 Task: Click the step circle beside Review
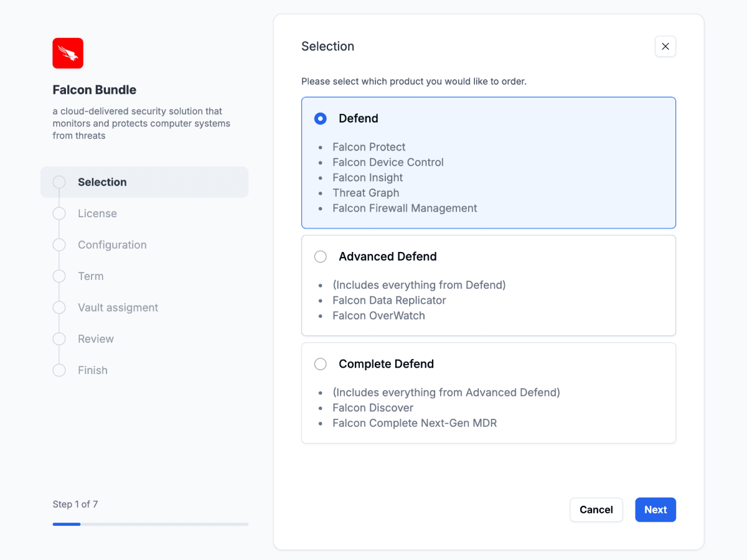coord(59,339)
